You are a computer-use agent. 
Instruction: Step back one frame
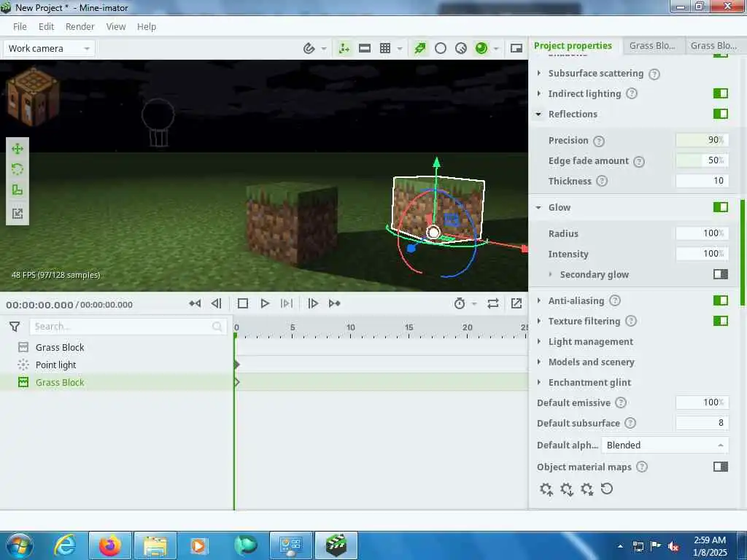pos(216,303)
